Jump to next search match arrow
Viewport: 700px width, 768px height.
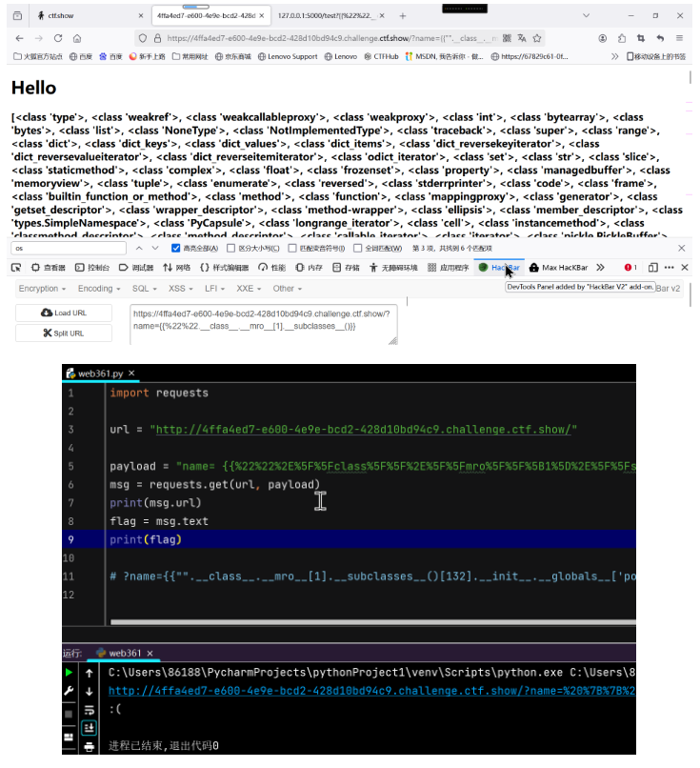point(155,249)
